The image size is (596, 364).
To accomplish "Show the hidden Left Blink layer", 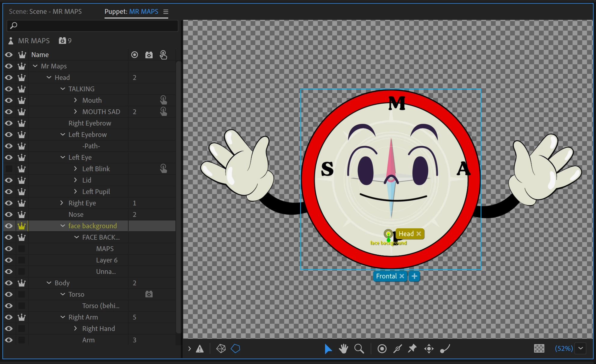I will coord(9,169).
